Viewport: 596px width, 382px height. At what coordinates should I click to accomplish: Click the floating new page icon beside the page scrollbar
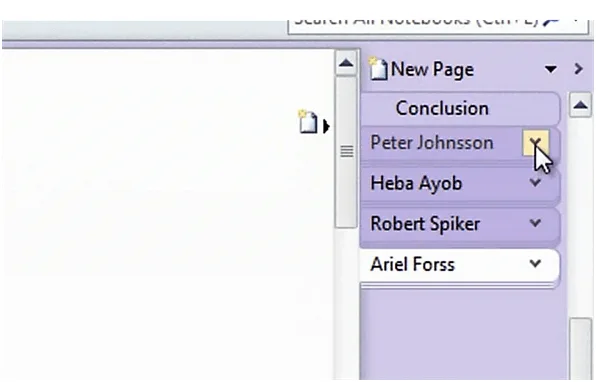point(308,122)
